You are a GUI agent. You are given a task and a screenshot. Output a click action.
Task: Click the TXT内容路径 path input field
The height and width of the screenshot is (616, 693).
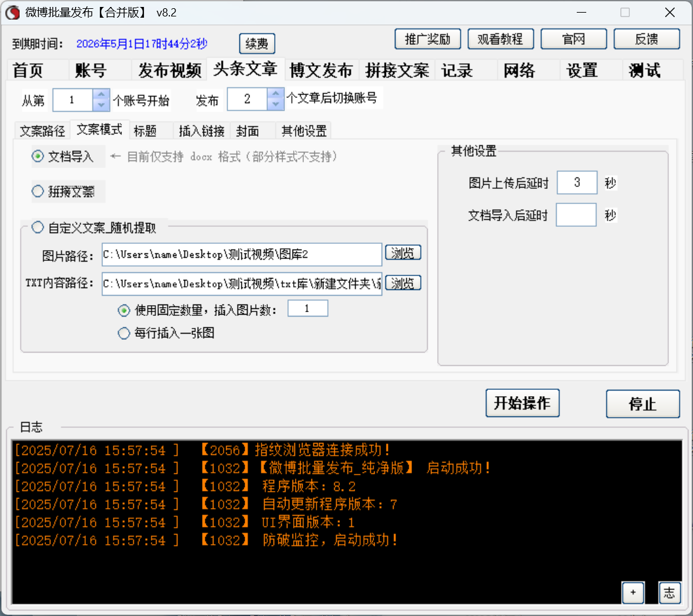pyautogui.click(x=242, y=284)
